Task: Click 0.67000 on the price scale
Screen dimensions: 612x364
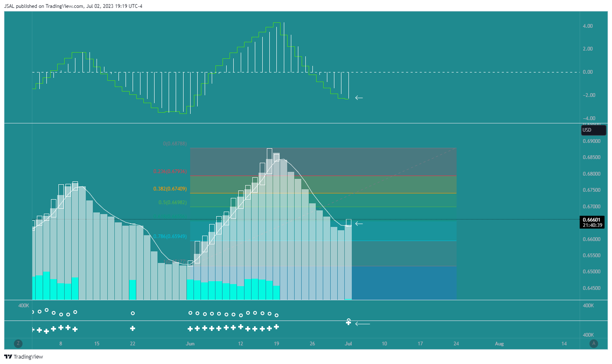Action: 592,207
